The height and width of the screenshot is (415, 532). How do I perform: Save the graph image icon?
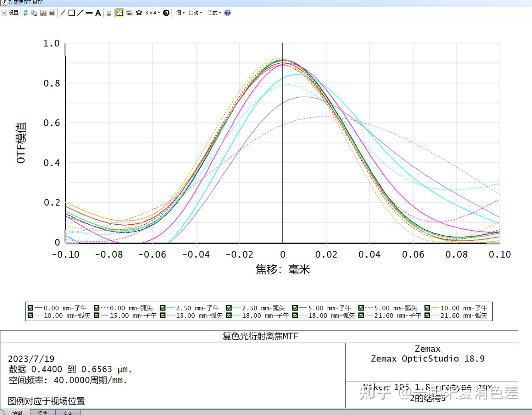tap(43, 13)
